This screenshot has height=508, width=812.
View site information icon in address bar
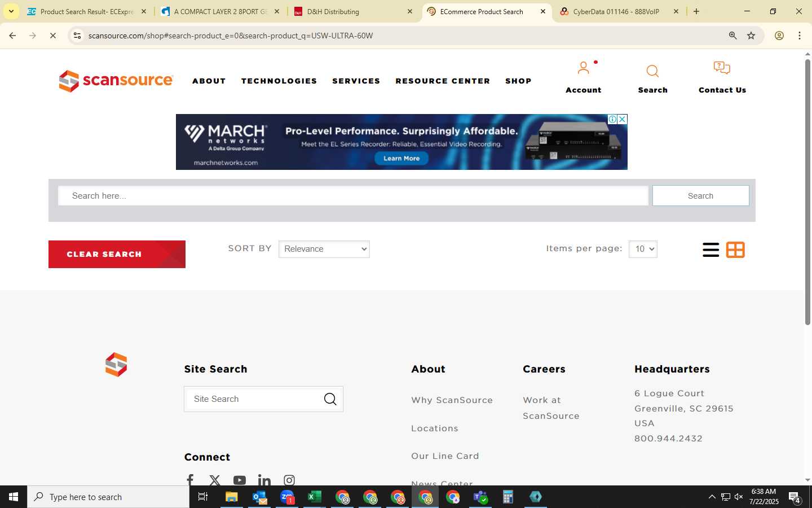click(77, 36)
